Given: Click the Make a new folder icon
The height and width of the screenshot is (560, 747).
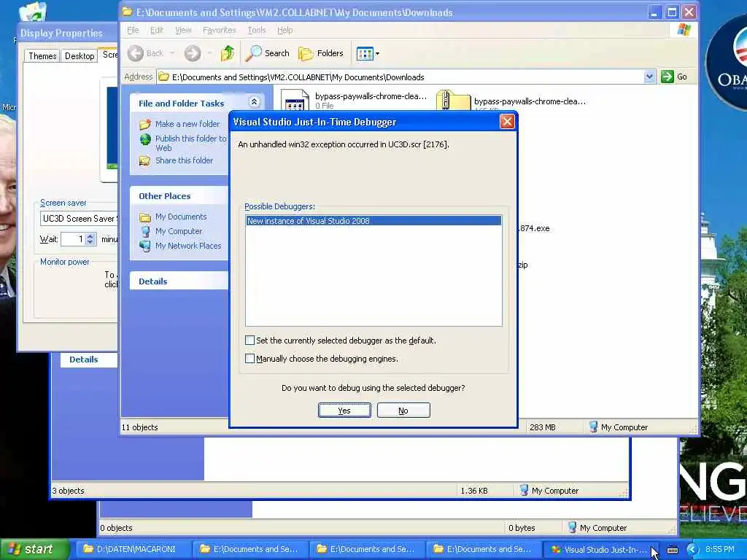Looking at the screenshot, I should 145,124.
